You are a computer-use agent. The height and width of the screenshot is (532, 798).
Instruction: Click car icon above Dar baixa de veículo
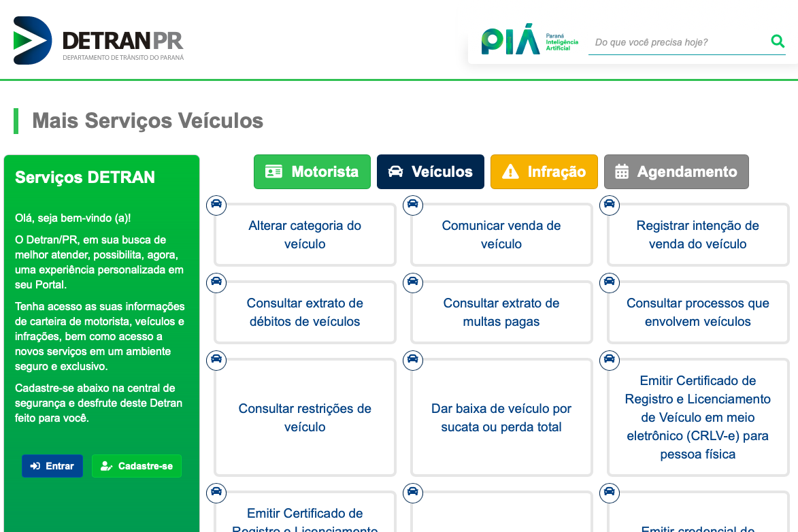coord(413,361)
